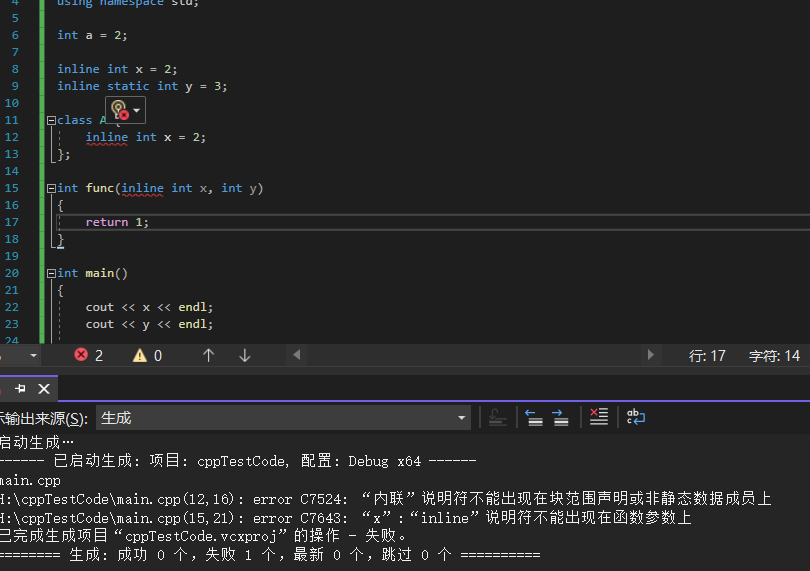Toggle word wrap in output window
The width and height of the screenshot is (810, 571).
[x=635, y=417]
